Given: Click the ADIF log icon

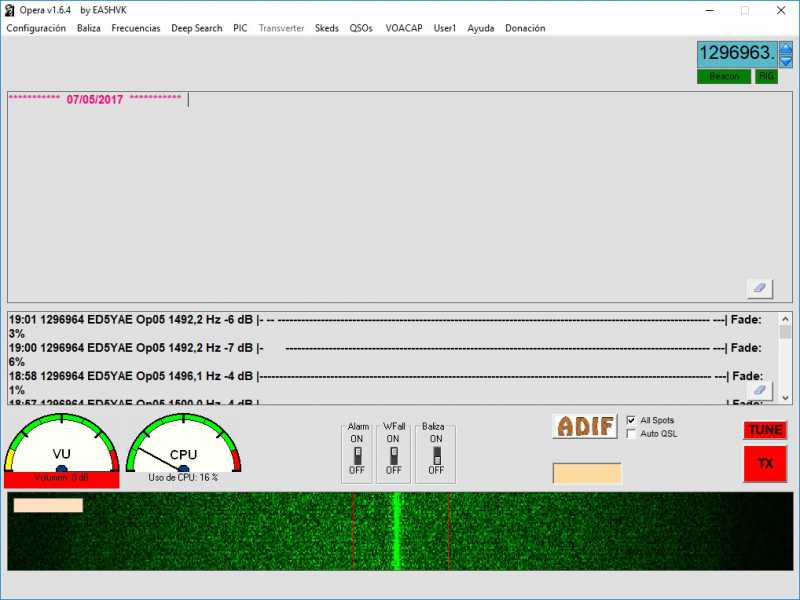Looking at the screenshot, I should [x=584, y=426].
